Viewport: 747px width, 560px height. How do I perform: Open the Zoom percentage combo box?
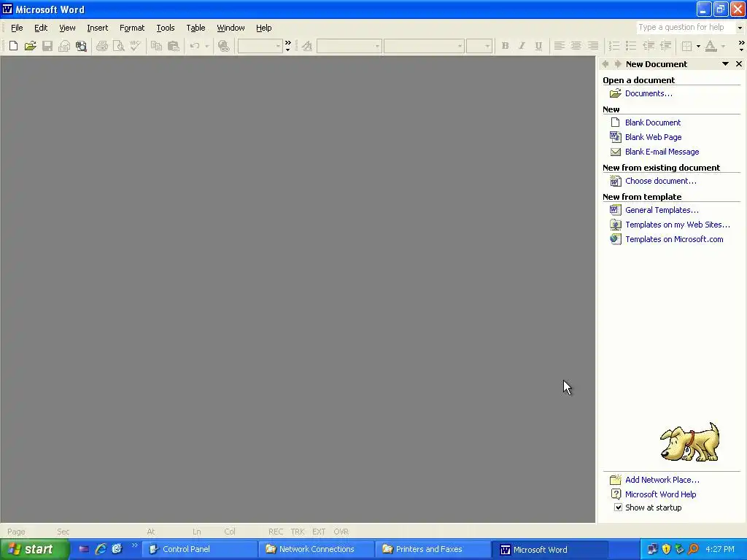[260, 46]
